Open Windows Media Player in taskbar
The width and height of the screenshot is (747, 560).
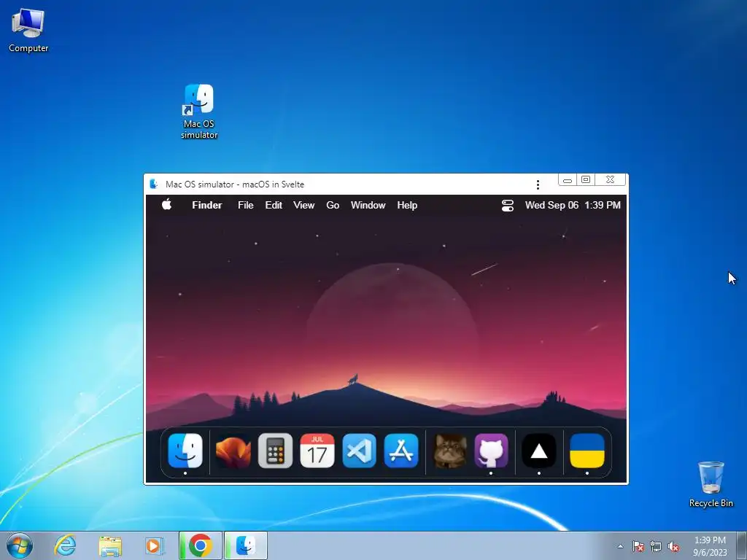(155, 545)
